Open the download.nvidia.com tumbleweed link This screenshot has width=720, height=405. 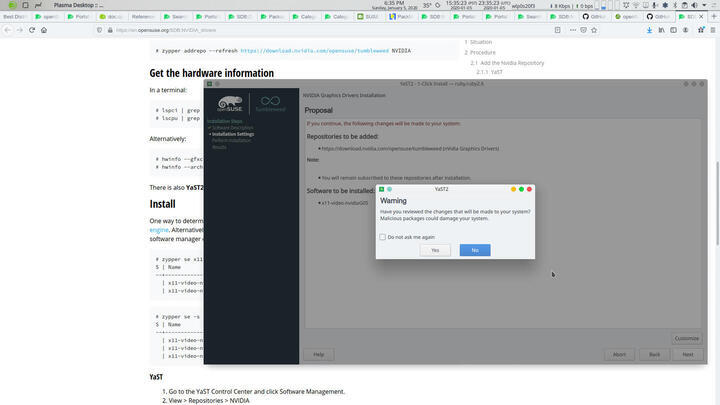tap(315, 51)
